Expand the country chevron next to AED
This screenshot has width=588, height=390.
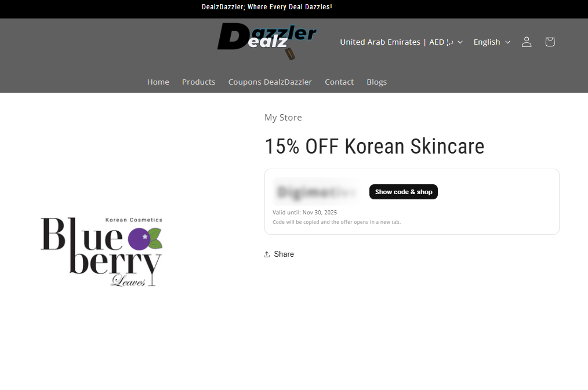(460, 42)
